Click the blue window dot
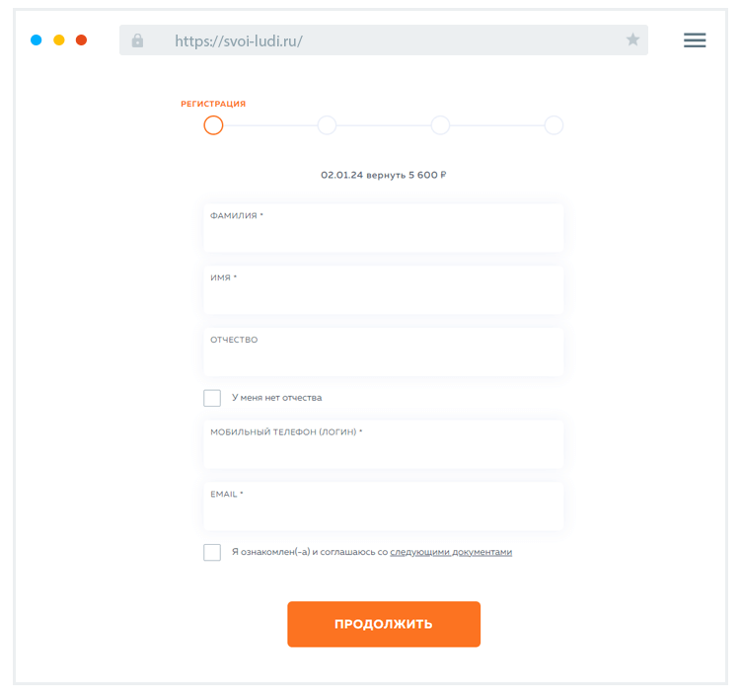This screenshot has width=741, height=700. 37,40
